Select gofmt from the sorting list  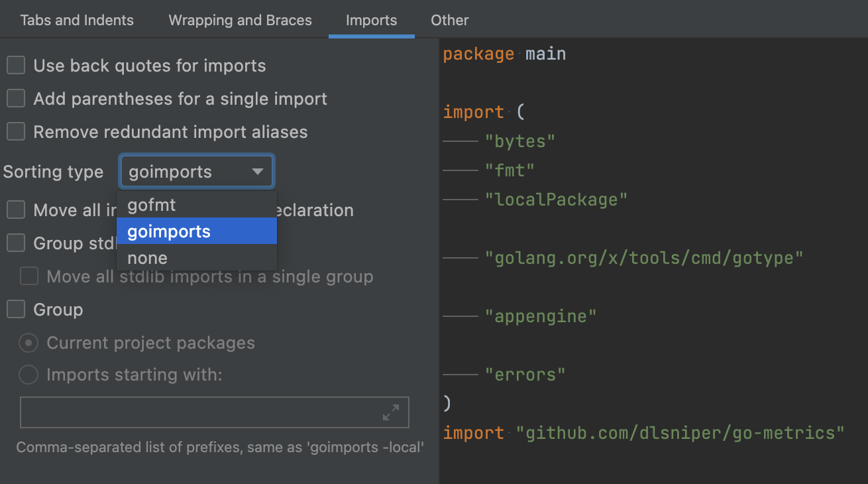point(152,205)
